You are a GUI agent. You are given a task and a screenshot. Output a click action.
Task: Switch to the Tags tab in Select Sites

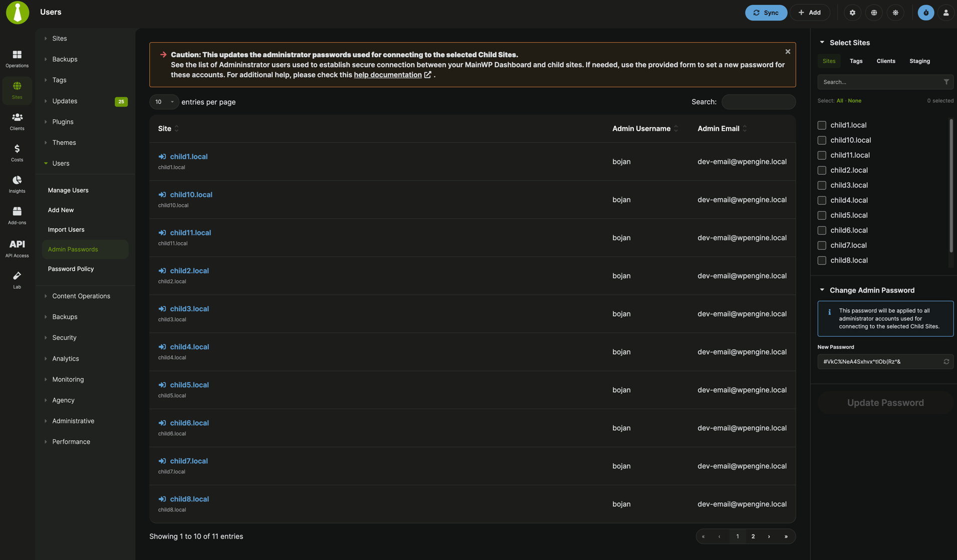856,61
